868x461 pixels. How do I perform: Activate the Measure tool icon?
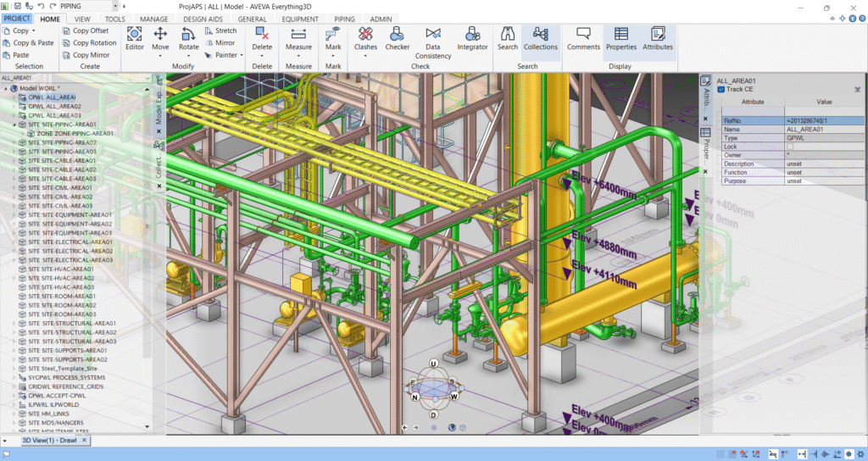pyautogui.click(x=298, y=34)
